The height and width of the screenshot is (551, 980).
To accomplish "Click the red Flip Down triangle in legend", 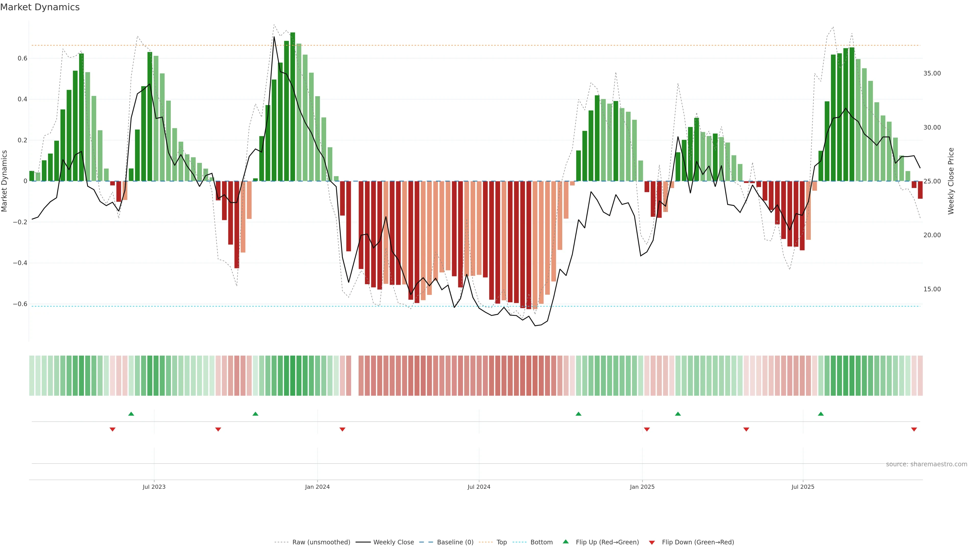I will tap(652, 543).
